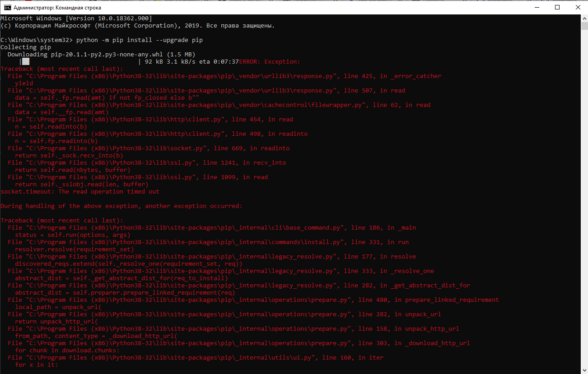Image resolution: width=588 pixels, height=374 pixels.
Task: Click the 'return unpack_http_url(' line
Action: pos(56,322)
